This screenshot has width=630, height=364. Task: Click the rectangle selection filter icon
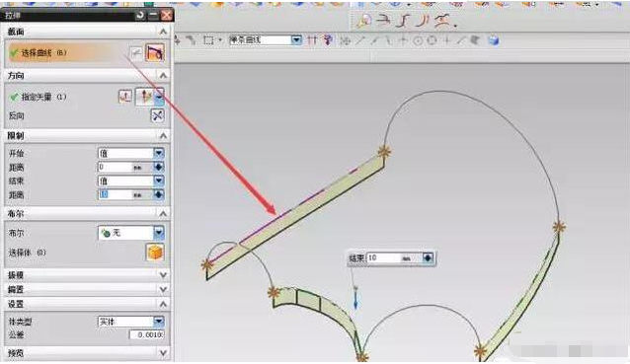coord(208,39)
